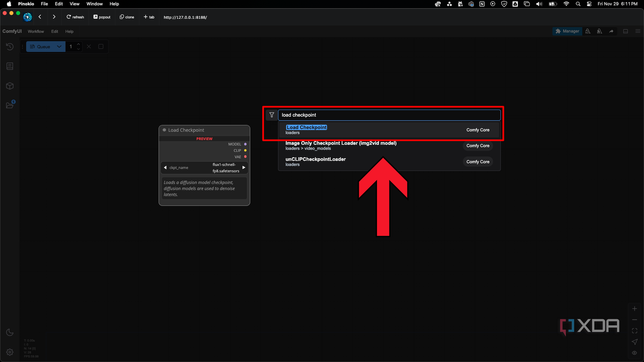Open the node library sidebar
Image resolution: width=644 pixels, height=362 pixels.
pos(10,66)
